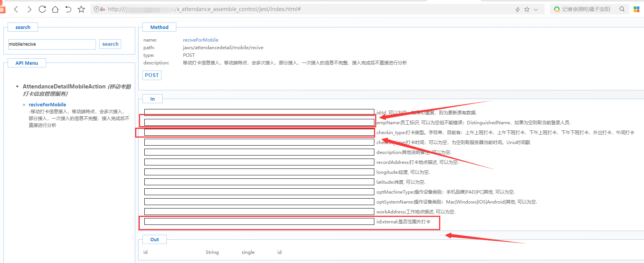Click the id input field
Viewport: 644px width, 263px height.
[x=259, y=112]
